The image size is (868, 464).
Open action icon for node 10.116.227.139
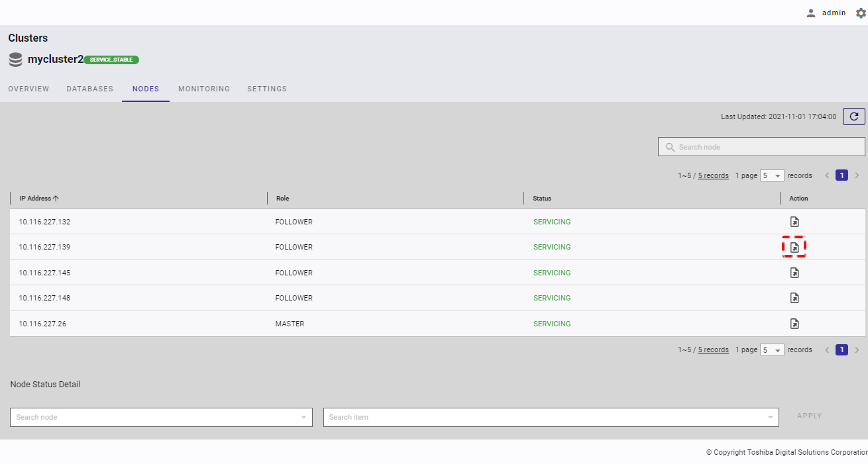click(x=794, y=247)
